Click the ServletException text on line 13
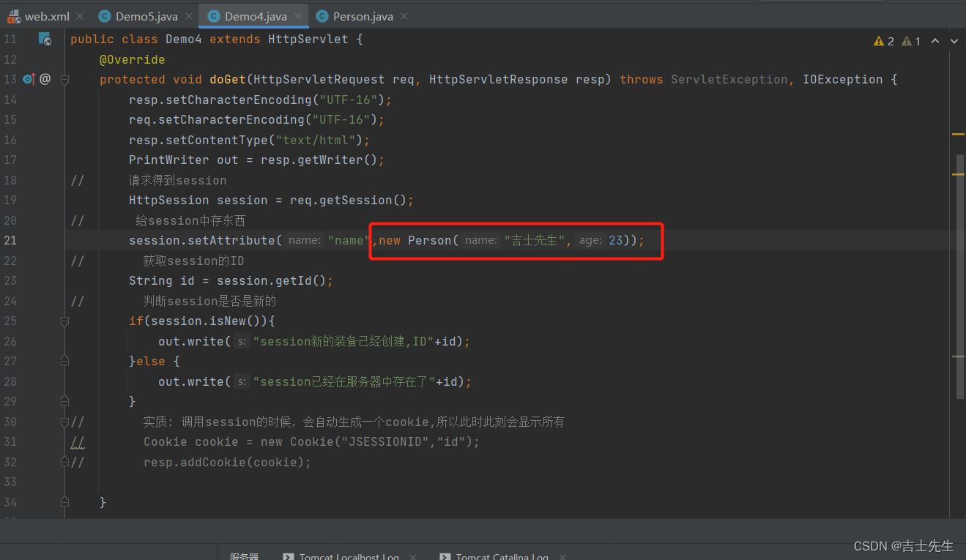 [729, 79]
